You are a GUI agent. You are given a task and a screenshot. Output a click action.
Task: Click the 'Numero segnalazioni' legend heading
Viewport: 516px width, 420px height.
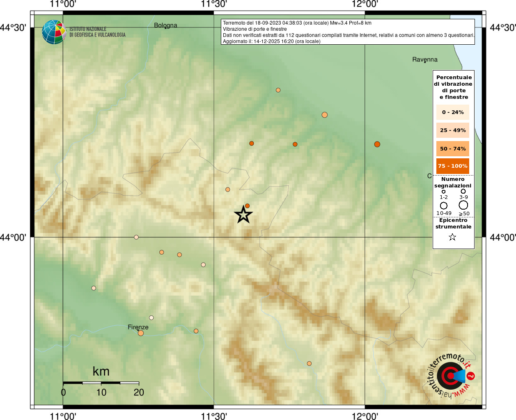[x=453, y=183]
